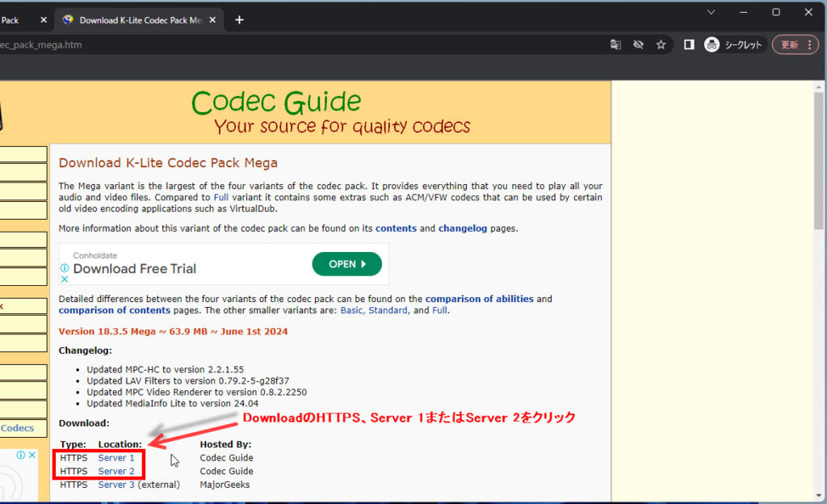Click the Google Translate icon in address bar

pos(615,45)
